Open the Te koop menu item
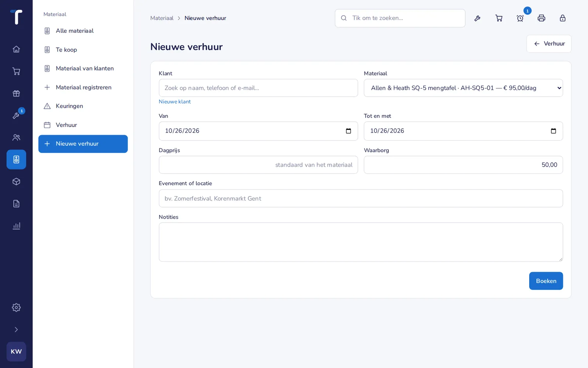 (83, 50)
